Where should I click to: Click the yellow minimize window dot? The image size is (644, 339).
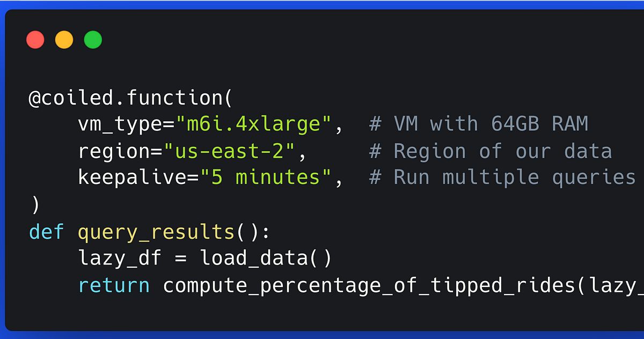(64, 40)
